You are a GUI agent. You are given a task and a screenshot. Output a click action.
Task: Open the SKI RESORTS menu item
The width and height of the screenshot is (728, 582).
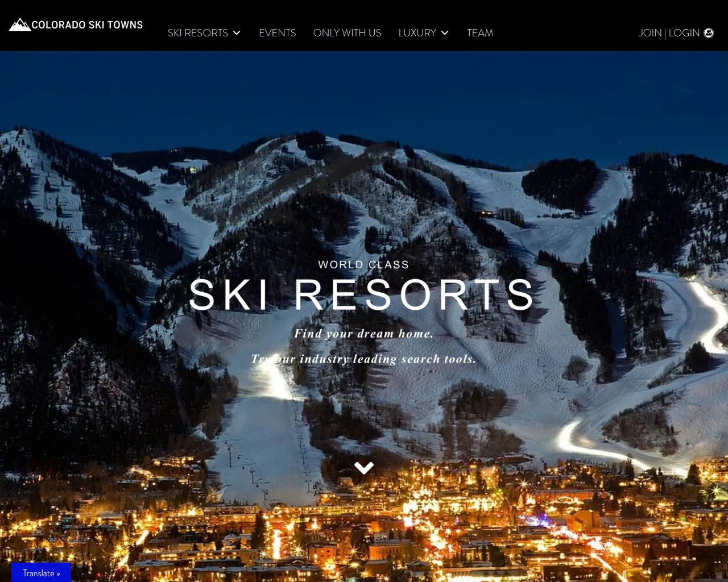[x=198, y=33]
